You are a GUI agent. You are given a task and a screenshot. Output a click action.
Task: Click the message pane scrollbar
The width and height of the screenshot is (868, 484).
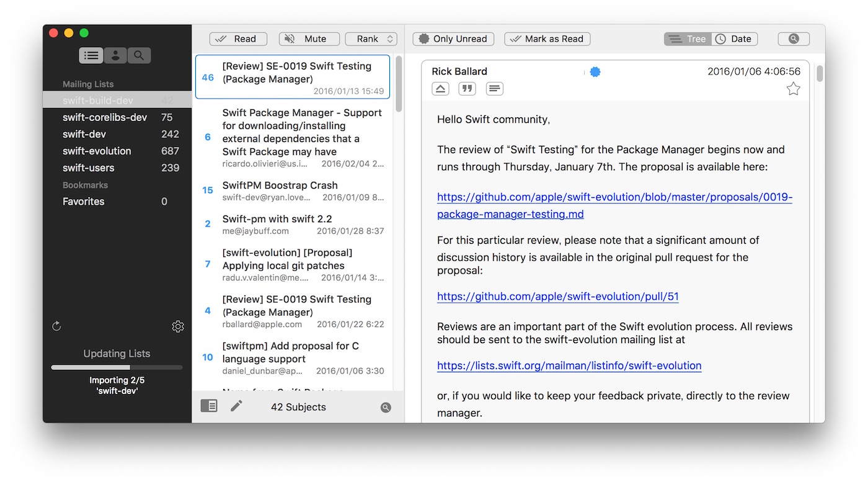pos(820,73)
